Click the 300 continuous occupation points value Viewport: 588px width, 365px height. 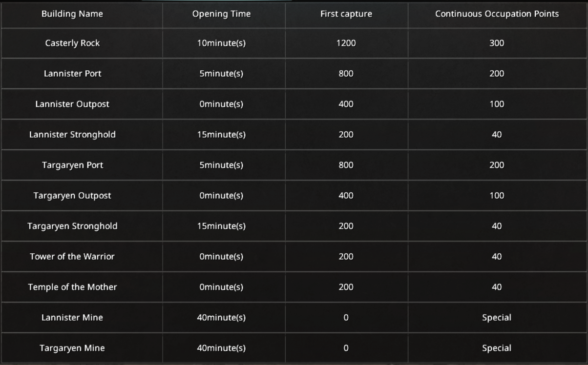[x=497, y=43]
